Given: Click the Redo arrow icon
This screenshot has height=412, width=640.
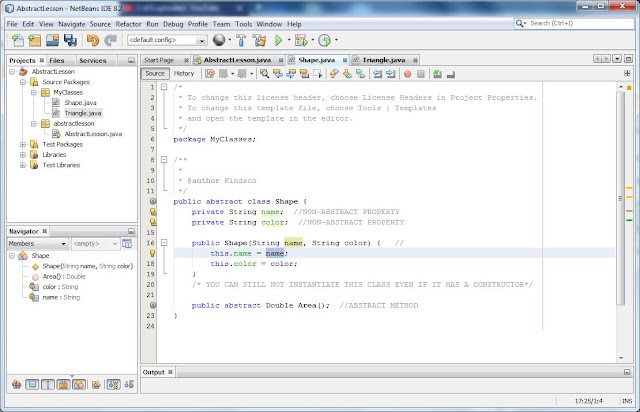Looking at the screenshot, I should click(x=110, y=40).
